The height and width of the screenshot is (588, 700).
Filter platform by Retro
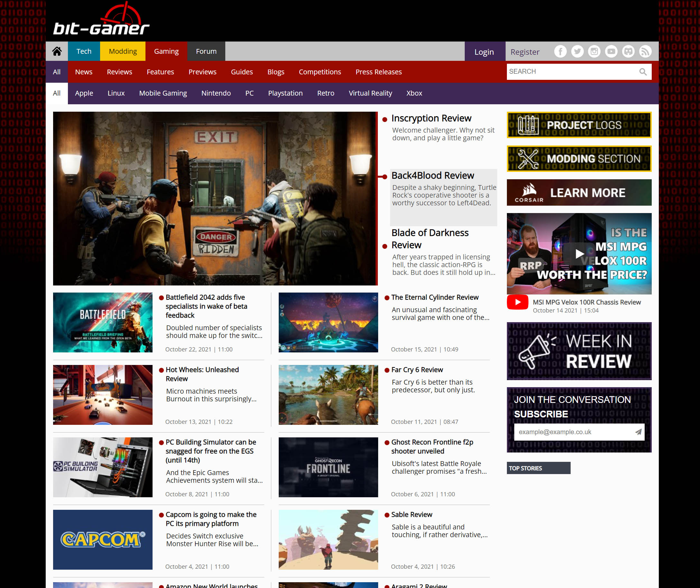click(326, 93)
